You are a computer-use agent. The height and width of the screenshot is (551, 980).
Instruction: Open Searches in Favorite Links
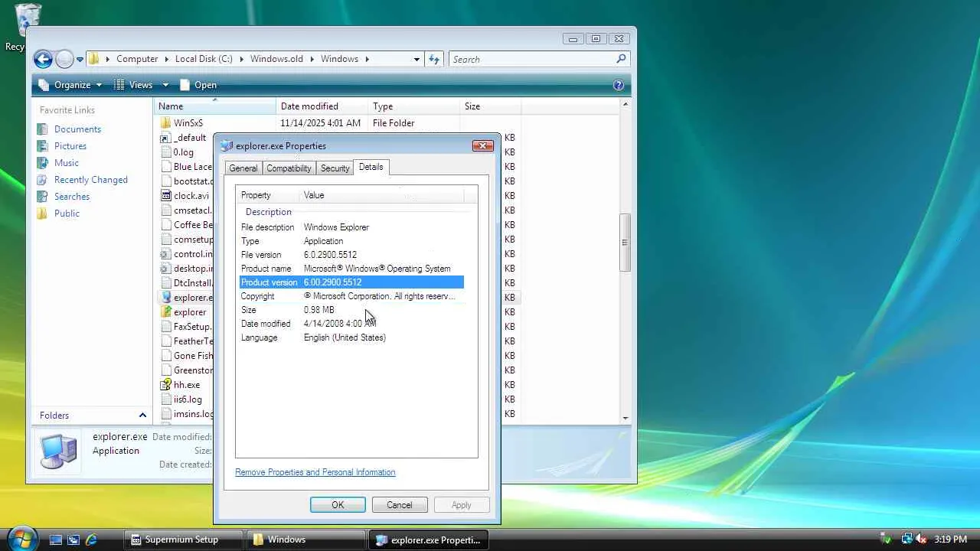pos(72,197)
